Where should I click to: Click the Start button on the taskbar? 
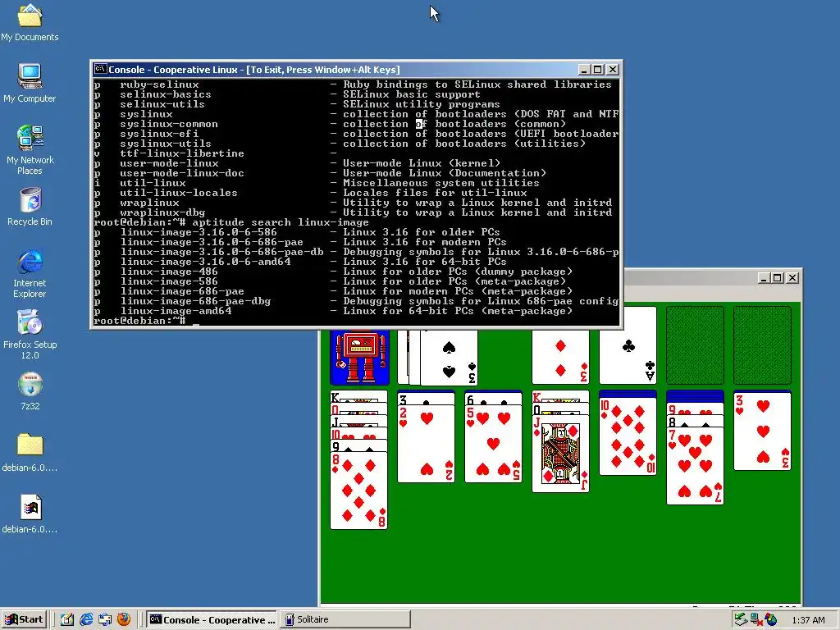[x=25, y=620]
